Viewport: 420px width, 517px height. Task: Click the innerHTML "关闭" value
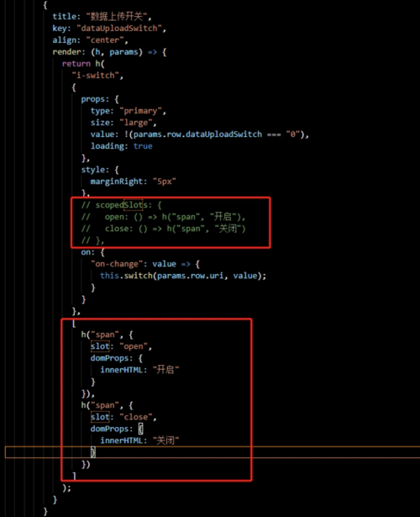coord(165,441)
